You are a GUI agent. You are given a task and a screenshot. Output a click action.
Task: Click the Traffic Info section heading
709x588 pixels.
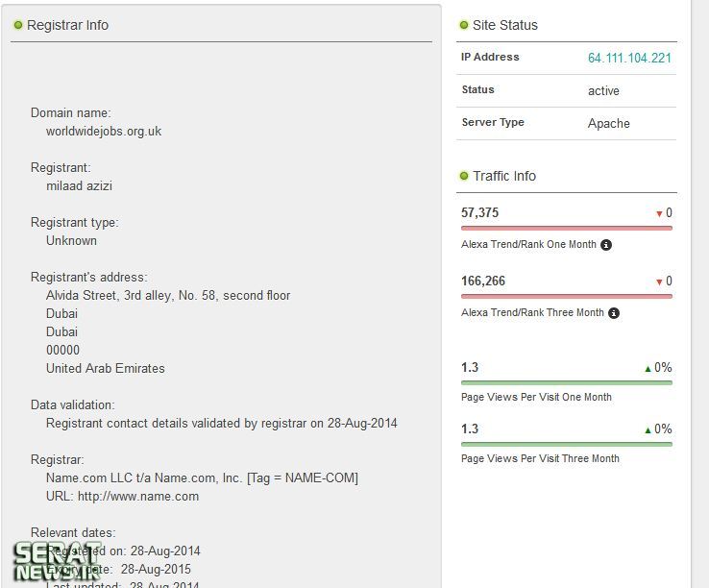tap(504, 176)
